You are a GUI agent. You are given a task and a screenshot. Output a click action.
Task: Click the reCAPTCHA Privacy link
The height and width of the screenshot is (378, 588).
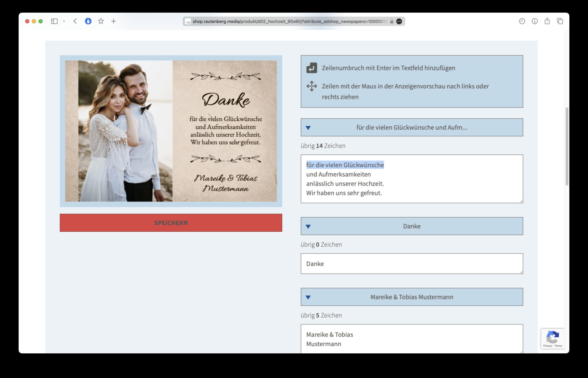[548, 346]
